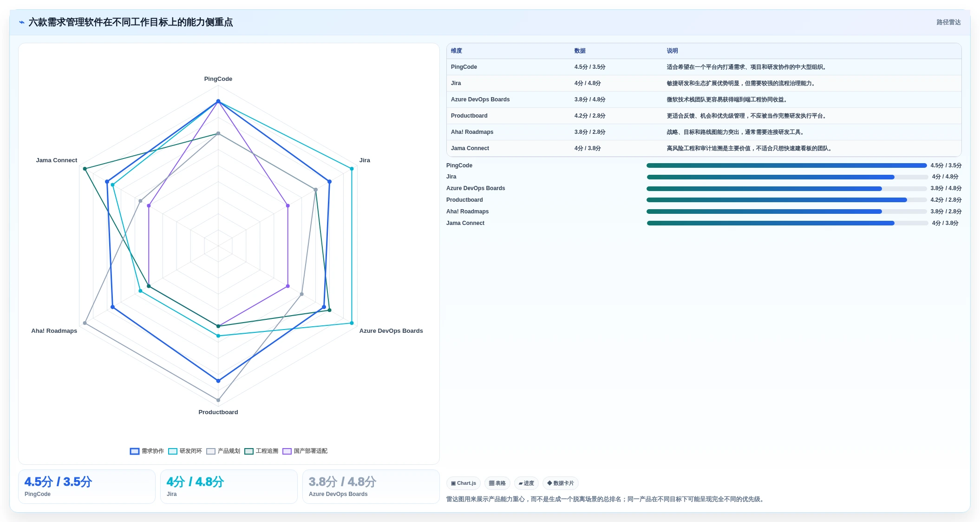Click the footnote starting with 雷达图用来展示
This screenshot has width=980, height=522.
pos(606,499)
